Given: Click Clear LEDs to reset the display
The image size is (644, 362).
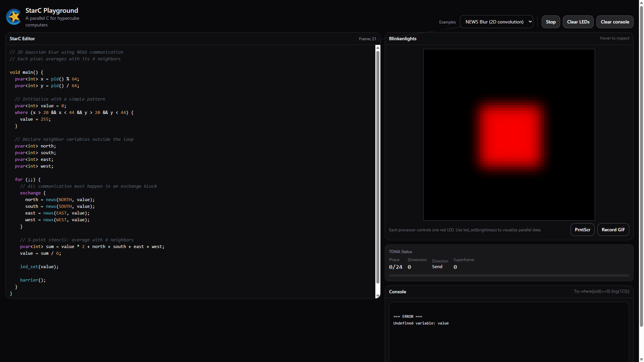Looking at the screenshot, I should [x=578, y=21].
